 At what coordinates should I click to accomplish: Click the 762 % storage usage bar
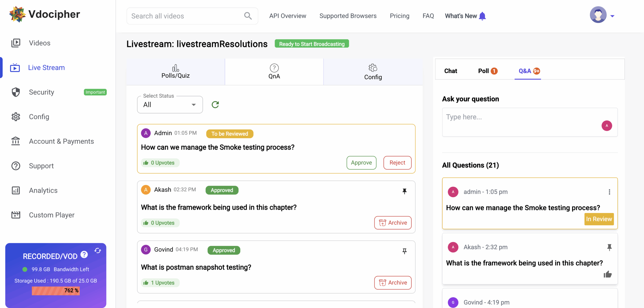click(56, 290)
